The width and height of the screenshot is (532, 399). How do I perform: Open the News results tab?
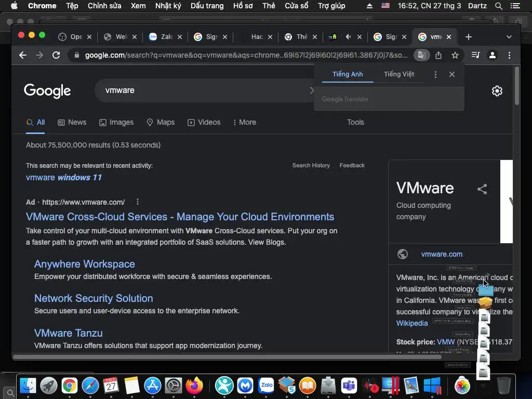pyautogui.click(x=72, y=122)
